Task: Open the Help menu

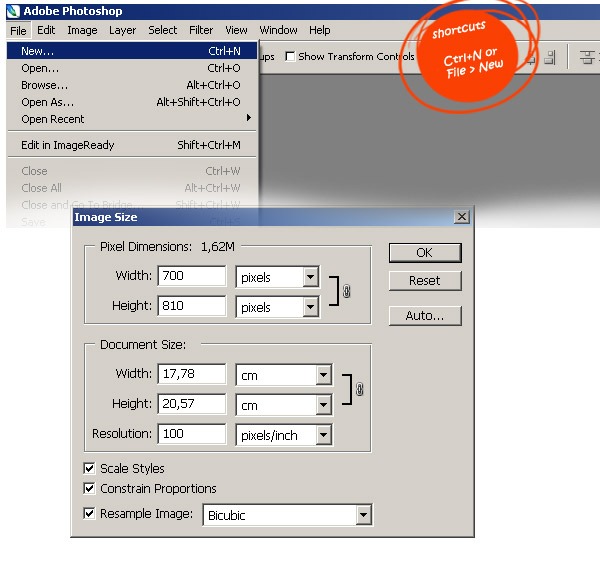Action: [x=320, y=30]
